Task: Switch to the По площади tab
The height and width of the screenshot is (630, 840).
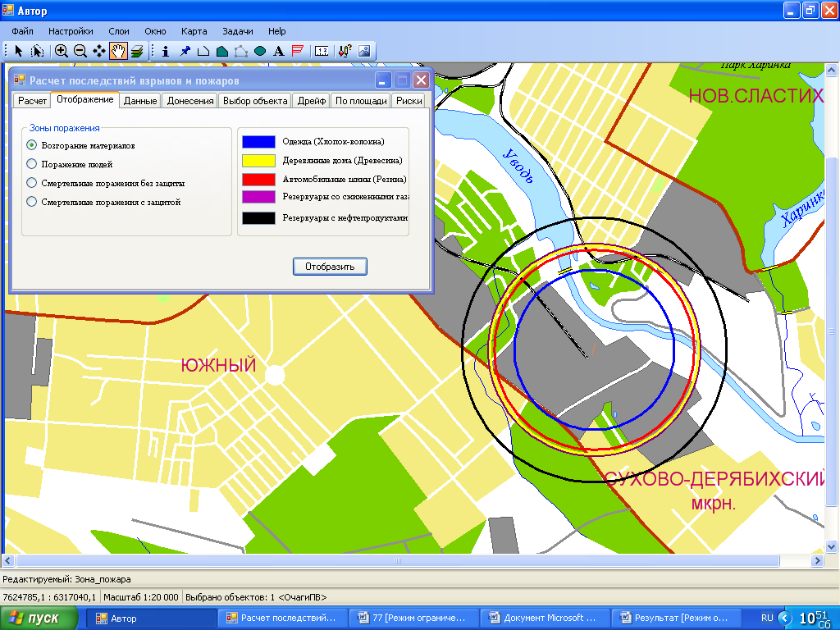Action: (361, 101)
